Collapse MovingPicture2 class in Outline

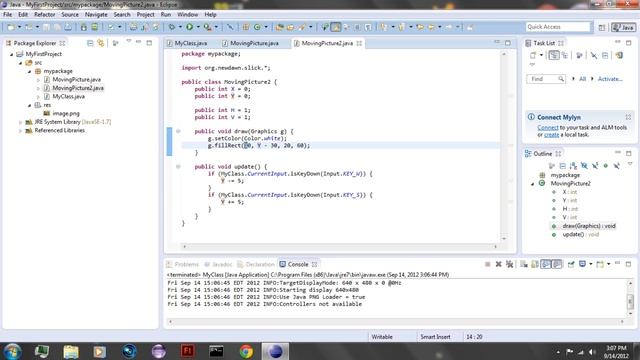click(532, 184)
